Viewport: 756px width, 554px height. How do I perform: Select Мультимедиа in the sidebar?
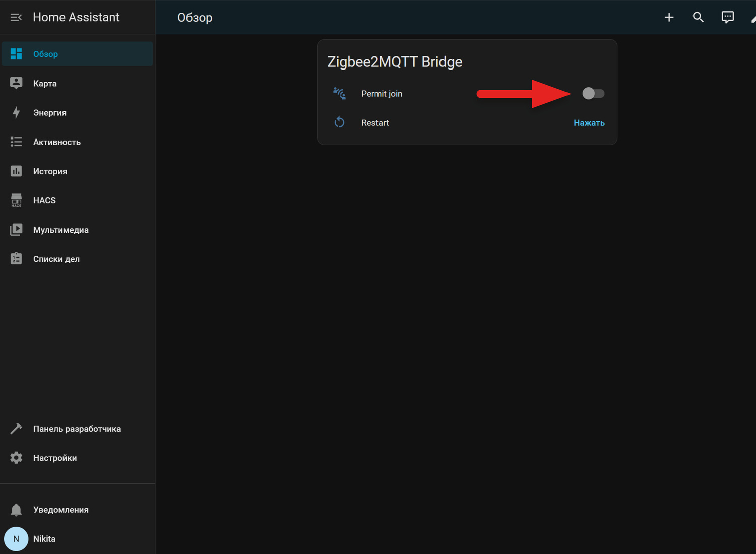pyautogui.click(x=78, y=230)
